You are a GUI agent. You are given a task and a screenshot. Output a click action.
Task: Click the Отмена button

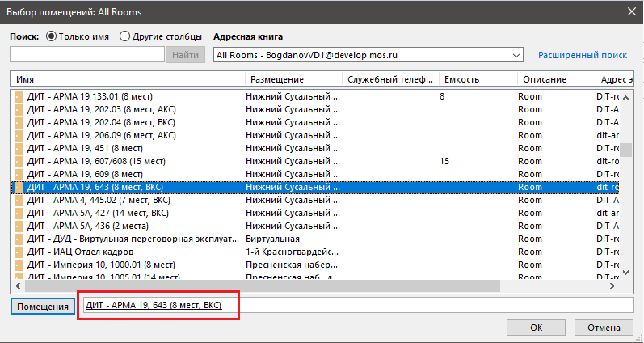pos(604,328)
